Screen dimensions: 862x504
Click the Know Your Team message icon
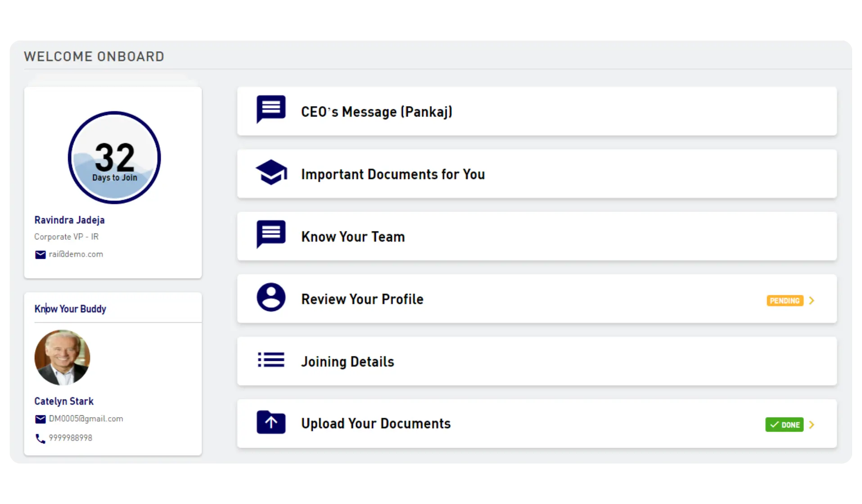point(271,234)
